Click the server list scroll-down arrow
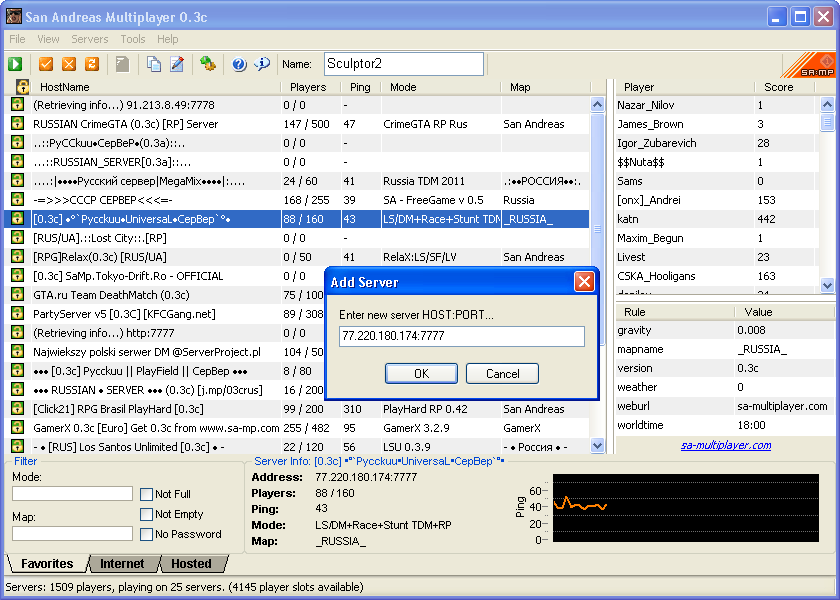 597,445
